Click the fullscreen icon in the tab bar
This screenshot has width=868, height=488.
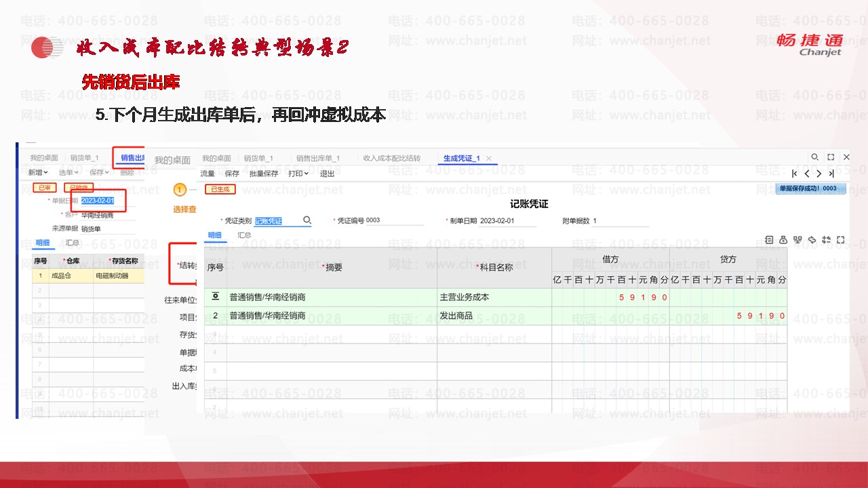click(831, 157)
